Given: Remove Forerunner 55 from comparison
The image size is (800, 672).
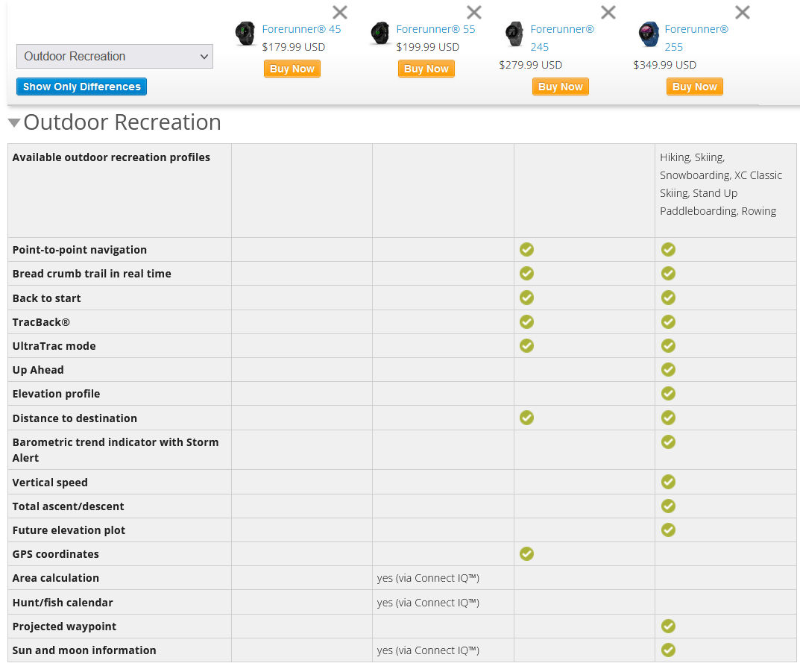Looking at the screenshot, I should click(473, 12).
